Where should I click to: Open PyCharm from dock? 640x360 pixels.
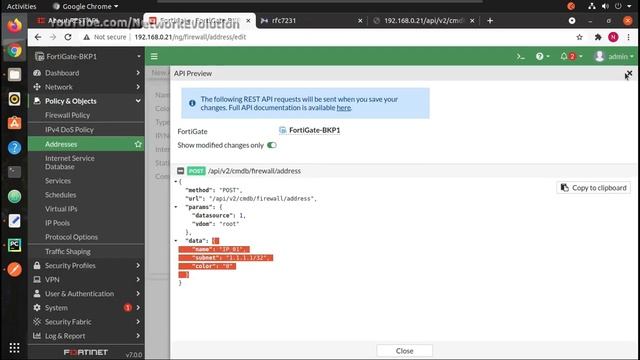[14, 245]
